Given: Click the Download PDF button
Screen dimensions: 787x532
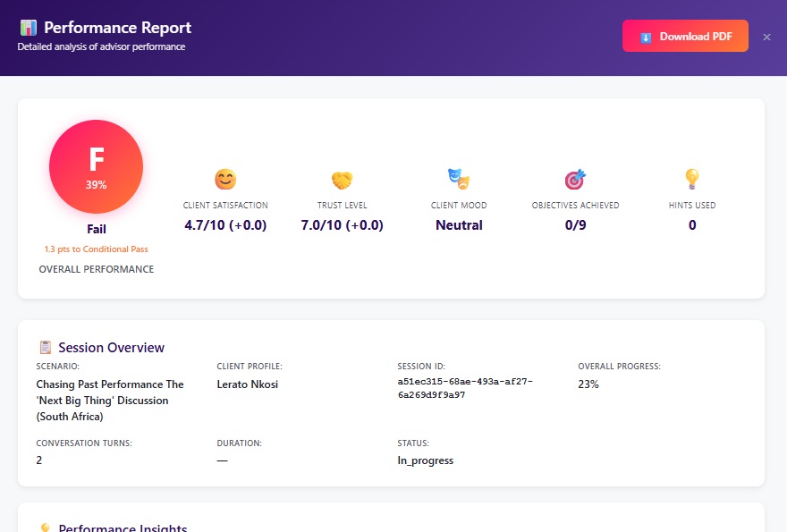Looking at the screenshot, I should tap(685, 36).
